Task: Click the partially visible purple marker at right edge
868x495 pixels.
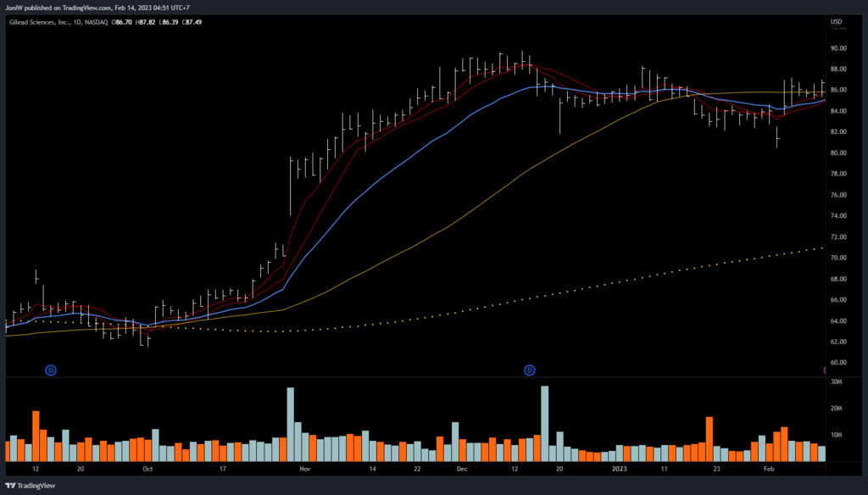Action: pos(826,370)
